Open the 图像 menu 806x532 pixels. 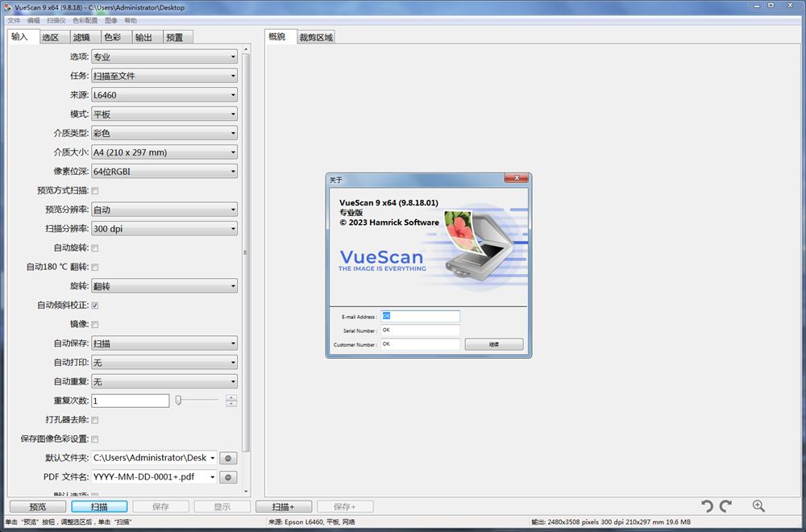(111, 21)
